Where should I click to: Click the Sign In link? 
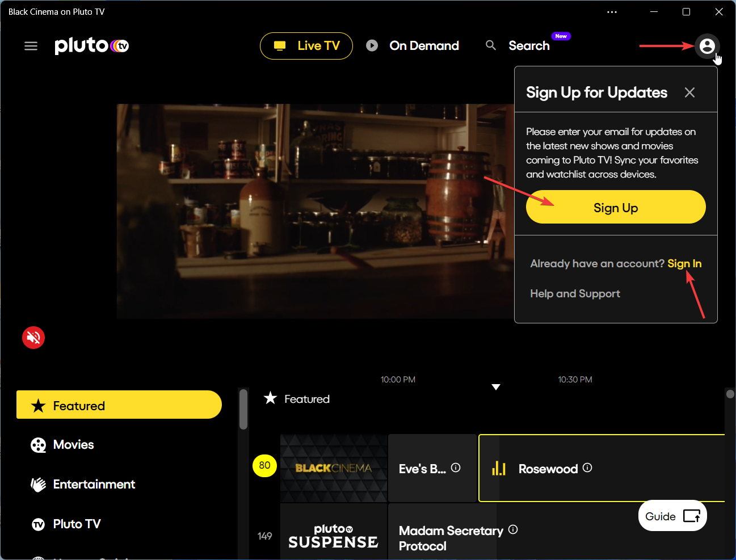tap(684, 263)
